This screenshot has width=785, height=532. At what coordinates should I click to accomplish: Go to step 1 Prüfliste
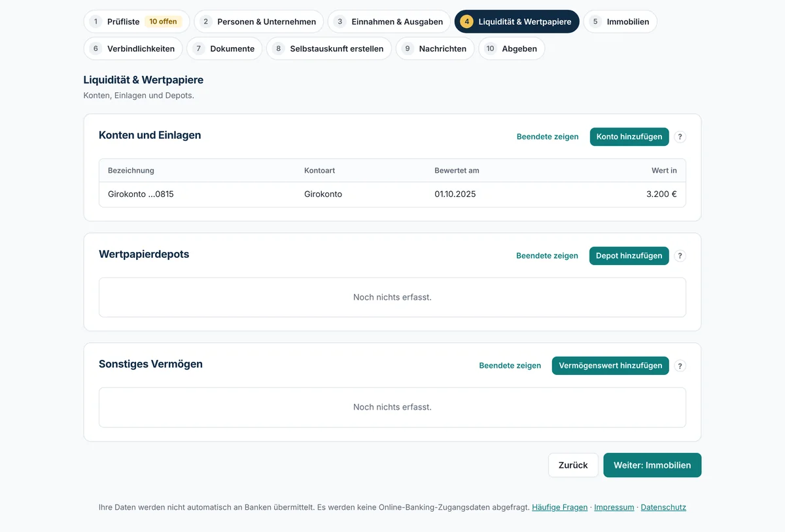pyautogui.click(x=137, y=22)
